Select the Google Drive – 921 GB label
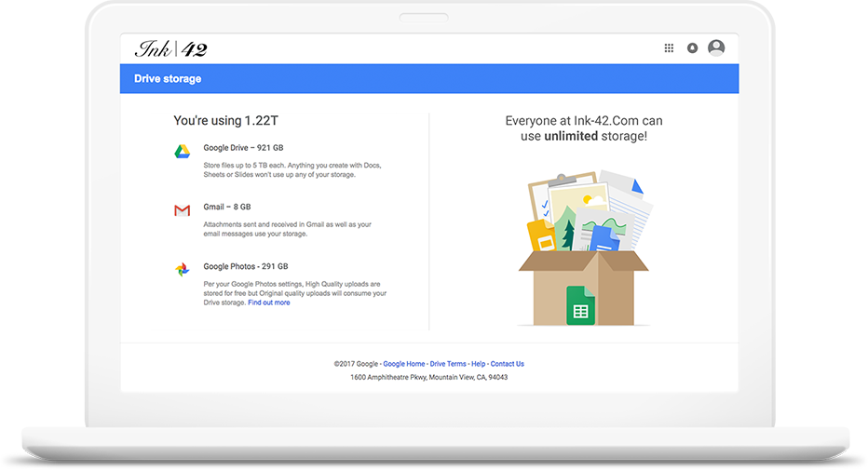Viewport: 868px width, 470px height. coord(243,148)
